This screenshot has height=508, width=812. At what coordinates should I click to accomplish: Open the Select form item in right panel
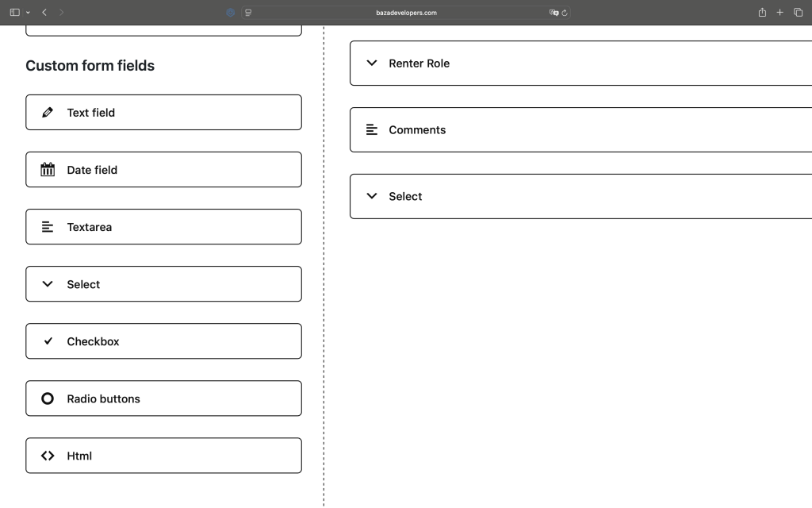[581, 197]
